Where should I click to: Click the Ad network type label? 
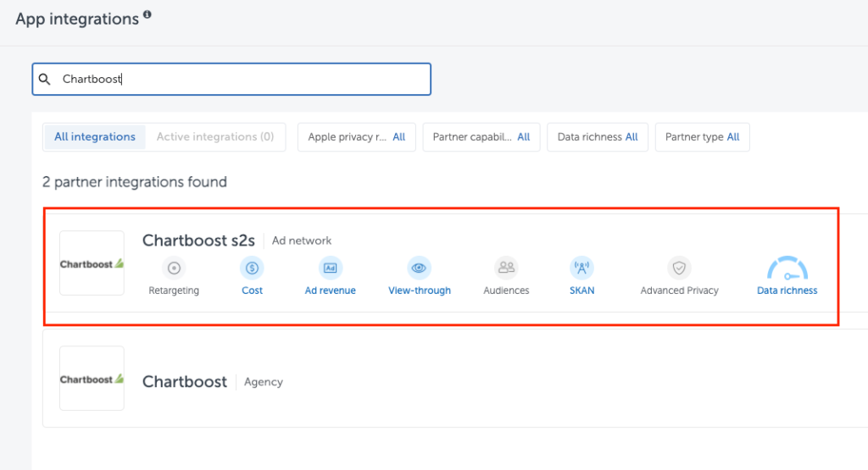click(302, 241)
